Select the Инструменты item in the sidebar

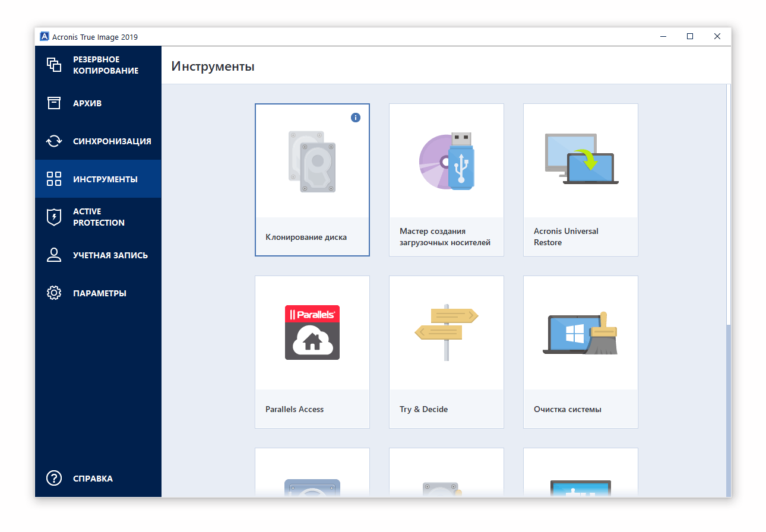(x=98, y=179)
